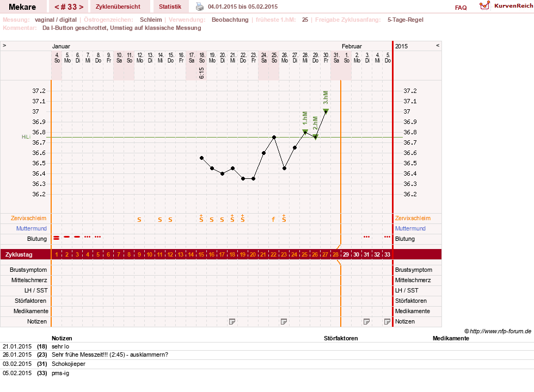Open note icon on cycle day 31
The height and width of the screenshot is (392, 534).
point(366,321)
